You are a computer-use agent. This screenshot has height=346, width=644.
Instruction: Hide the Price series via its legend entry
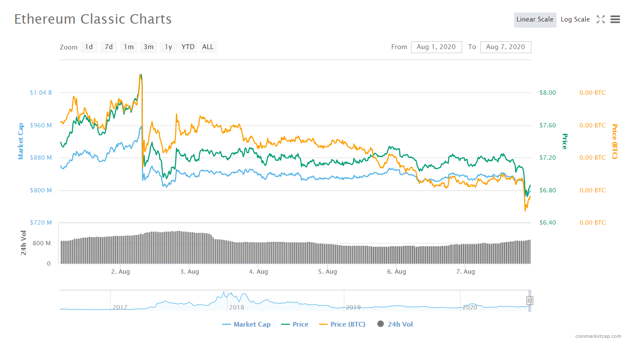click(295, 324)
